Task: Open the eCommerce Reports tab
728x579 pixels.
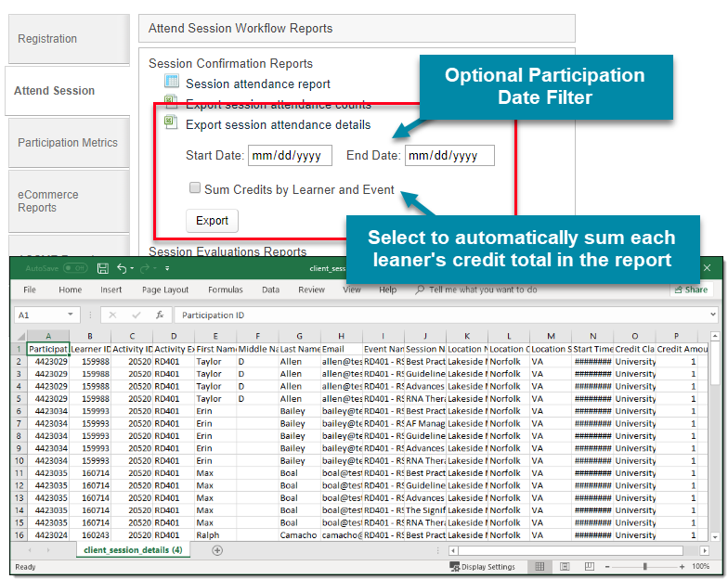Action: point(69,201)
